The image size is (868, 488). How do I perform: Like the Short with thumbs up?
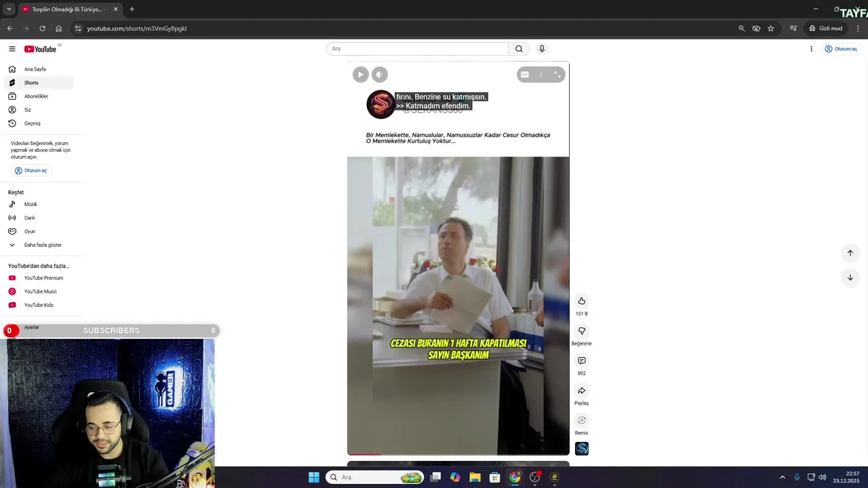pos(581,301)
